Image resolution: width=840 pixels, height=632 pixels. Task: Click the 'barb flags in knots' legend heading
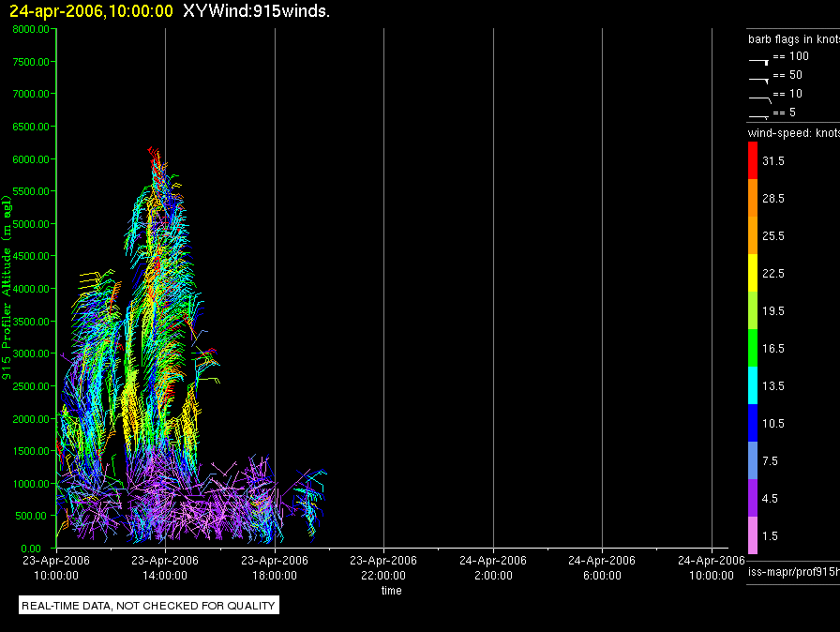click(794, 39)
